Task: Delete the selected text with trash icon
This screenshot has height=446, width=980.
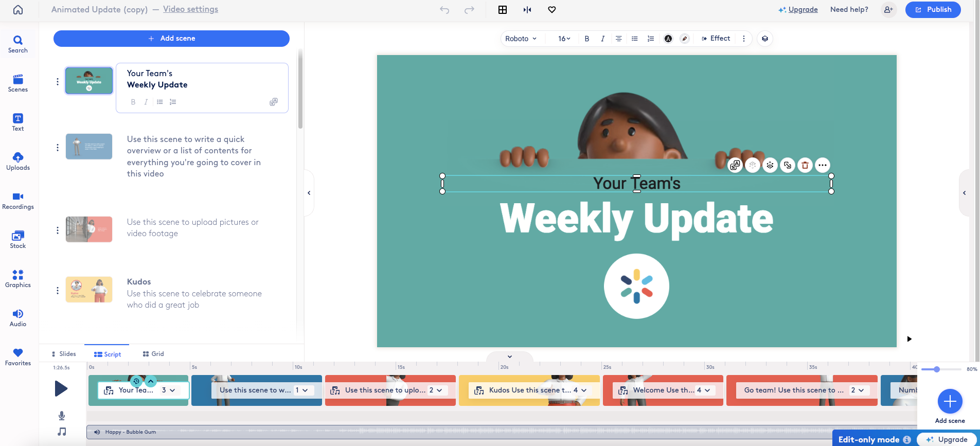Action: [x=805, y=165]
